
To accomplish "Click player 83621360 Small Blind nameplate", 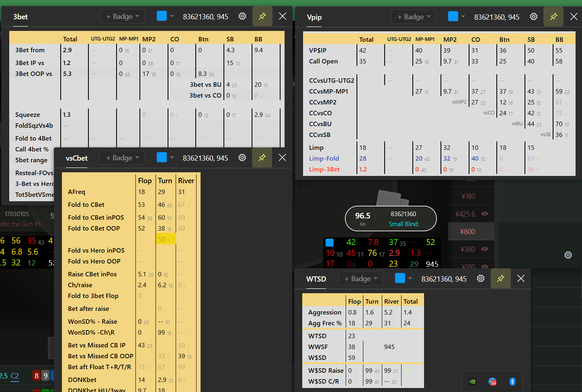I will 391,218.
